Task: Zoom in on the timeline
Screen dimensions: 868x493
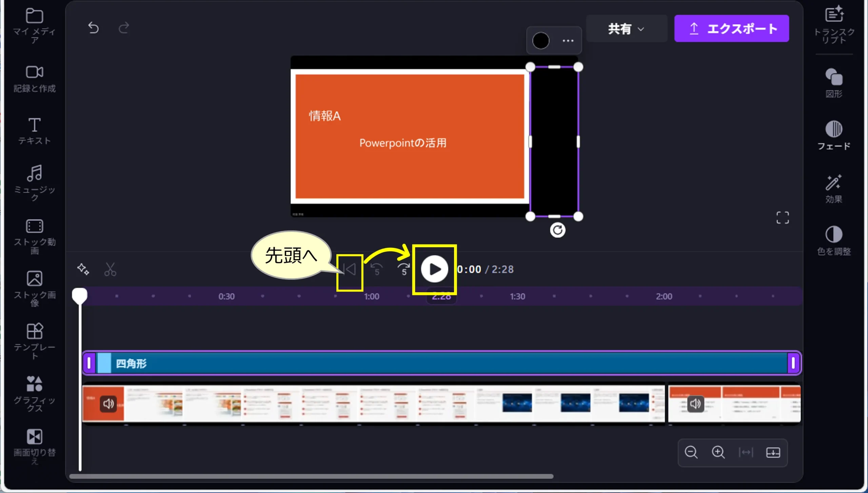Action: point(718,452)
